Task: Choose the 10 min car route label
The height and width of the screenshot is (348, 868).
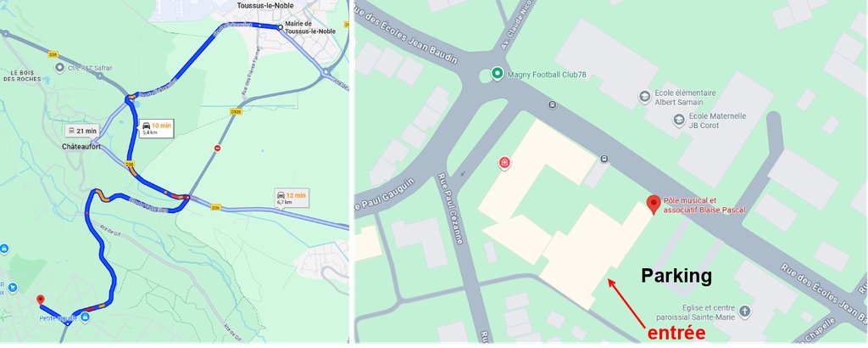Action: tap(156, 128)
